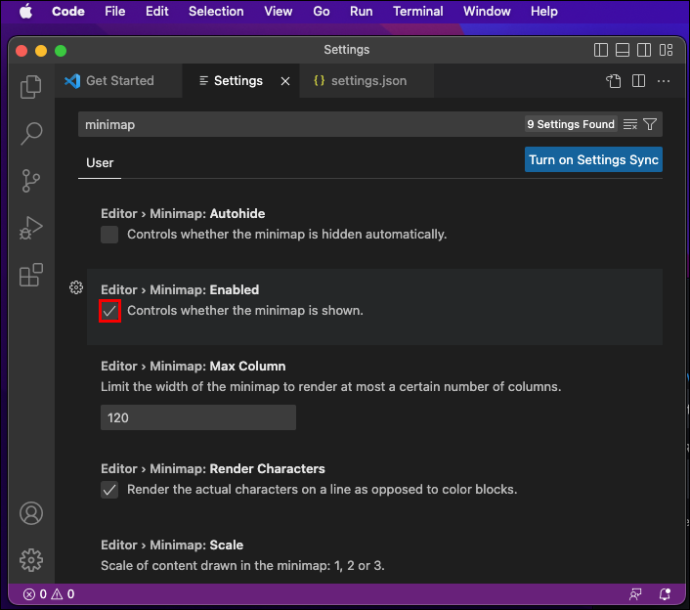
Task: Open the settings filter funnel icon
Action: pos(650,125)
